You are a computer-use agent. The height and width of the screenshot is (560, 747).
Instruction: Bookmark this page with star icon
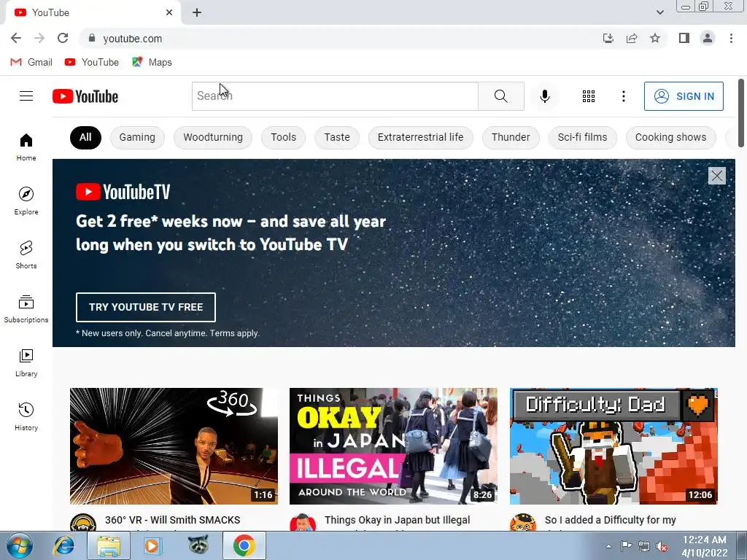click(655, 38)
